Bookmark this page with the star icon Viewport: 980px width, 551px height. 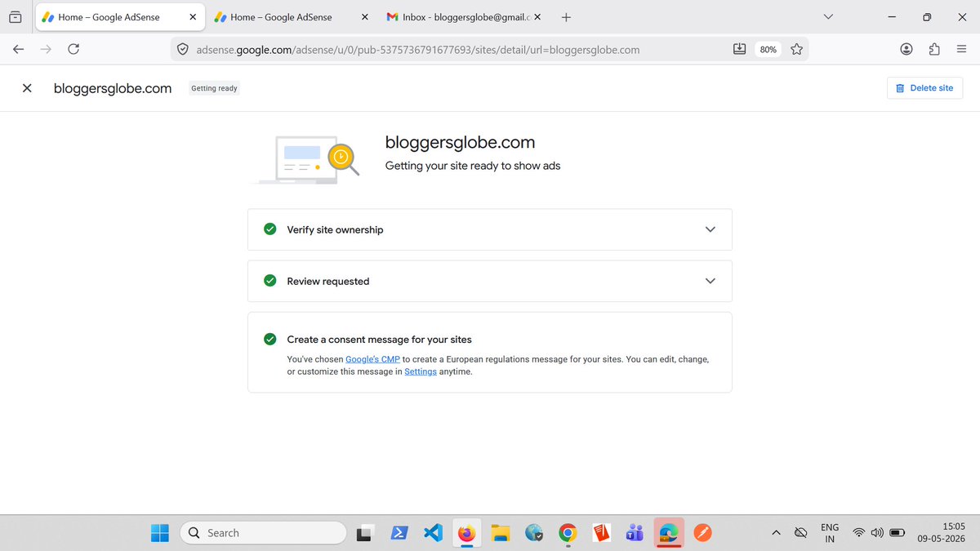point(796,50)
